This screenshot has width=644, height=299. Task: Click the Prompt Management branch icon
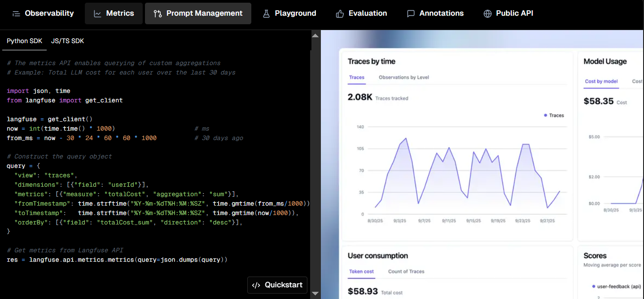click(158, 13)
